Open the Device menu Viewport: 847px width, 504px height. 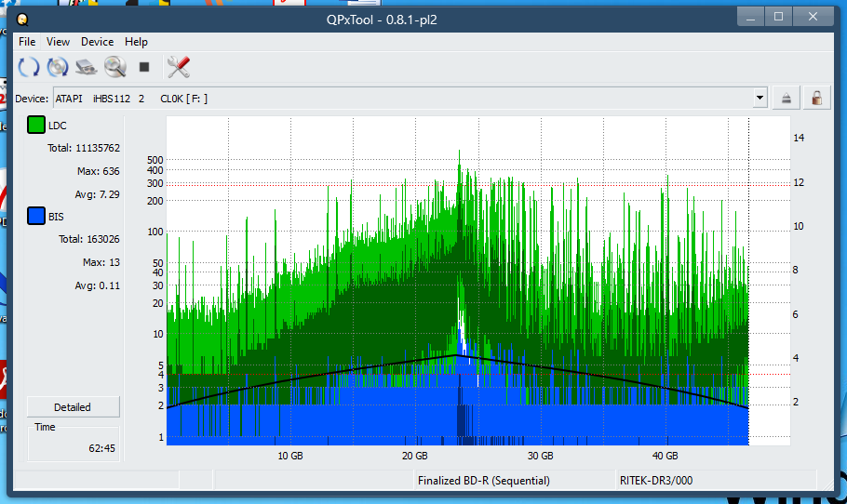click(x=97, y=42)
